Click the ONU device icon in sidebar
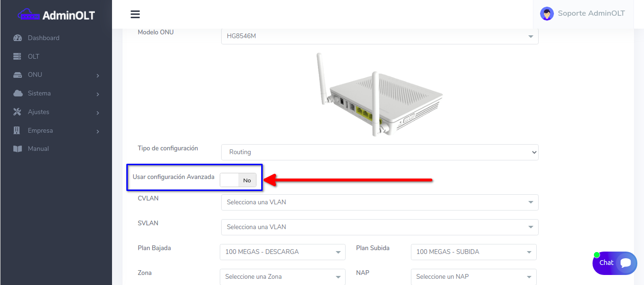 [18, 75]
